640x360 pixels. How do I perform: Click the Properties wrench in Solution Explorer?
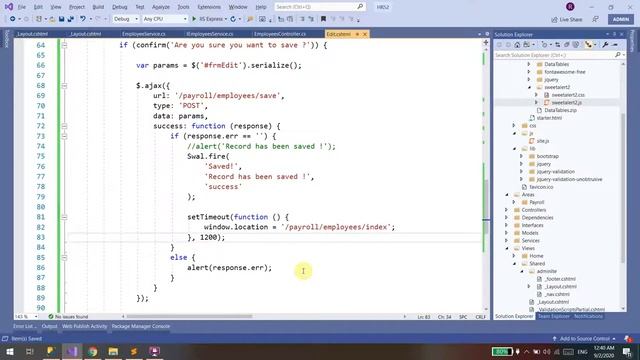tap(605, 45)
